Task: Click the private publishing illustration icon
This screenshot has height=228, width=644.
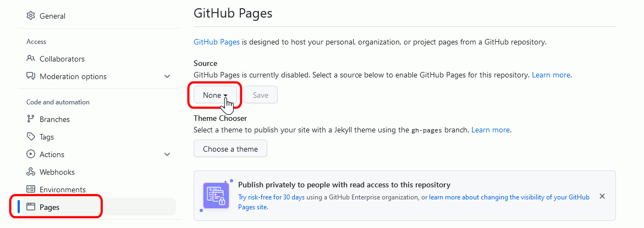Action: pyautogui.click(x=216, y=195)
